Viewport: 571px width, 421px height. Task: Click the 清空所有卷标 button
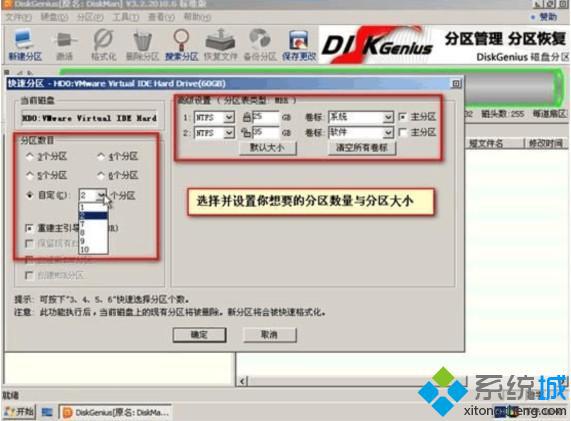tap(362, 148)
